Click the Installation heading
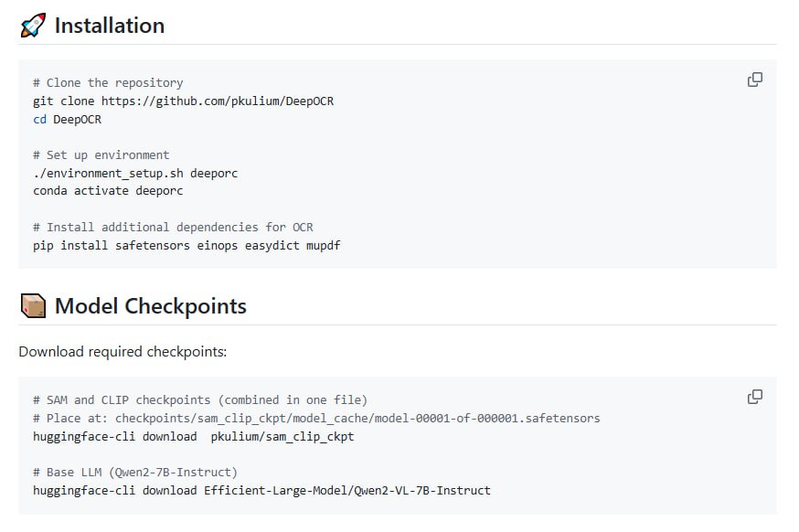 pos(110,26)
